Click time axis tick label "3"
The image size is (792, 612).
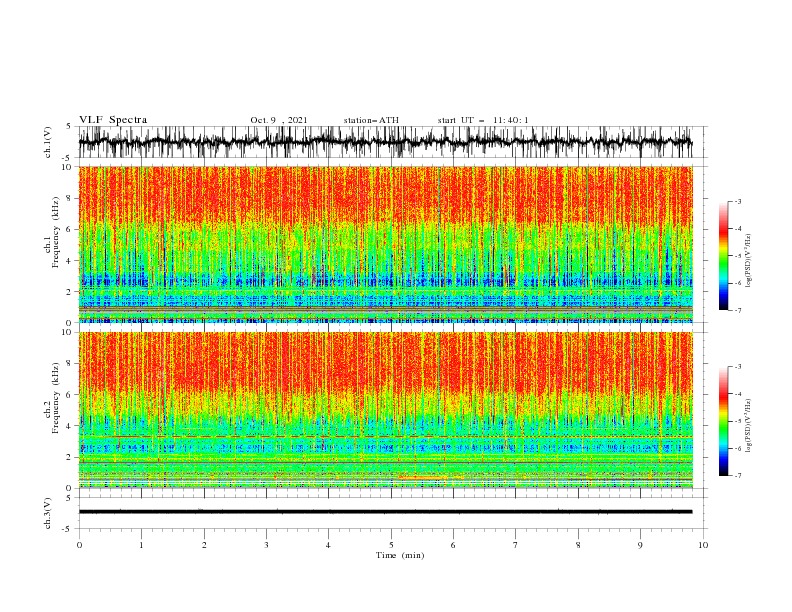pos(266,545)
